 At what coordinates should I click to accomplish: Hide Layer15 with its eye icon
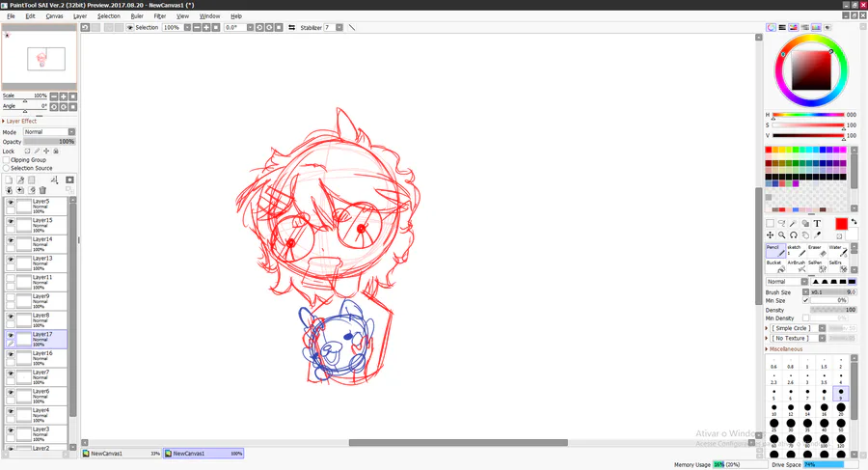tap(11, 221)
